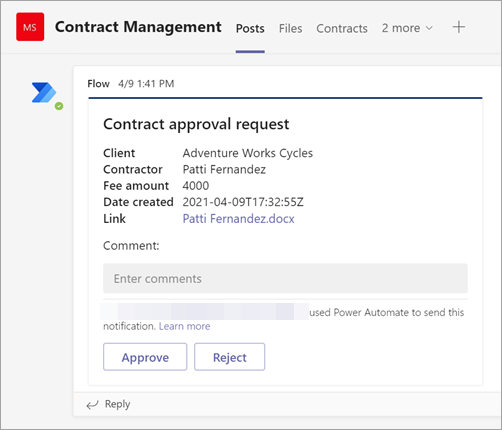The height and width of the screenshot is (430, 502).
Task: Add a new tab with plus icon
Action: tap(459, 27)
